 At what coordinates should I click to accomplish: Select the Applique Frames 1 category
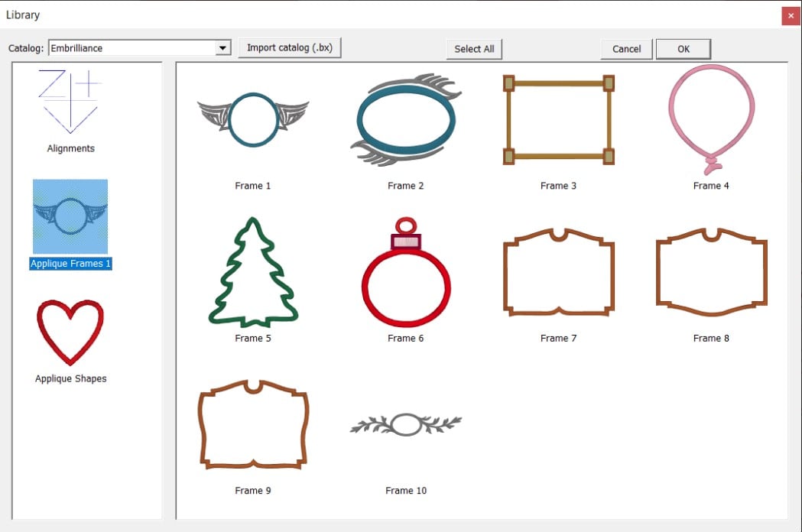click(x=70, y=217)
